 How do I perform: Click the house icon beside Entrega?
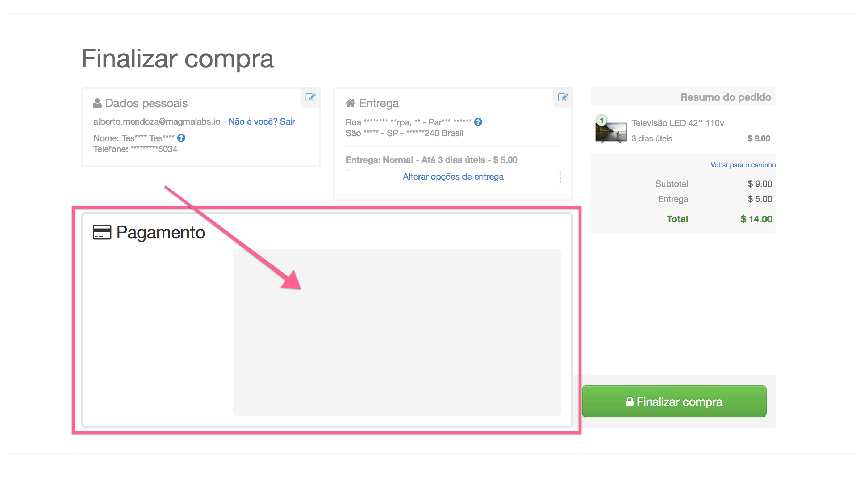click(350, 103)
